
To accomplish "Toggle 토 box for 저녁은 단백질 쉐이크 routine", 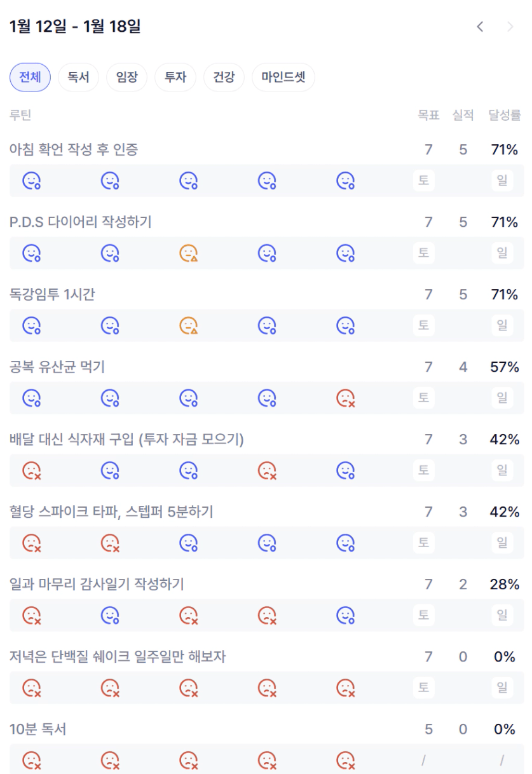I will click(423, 688).
